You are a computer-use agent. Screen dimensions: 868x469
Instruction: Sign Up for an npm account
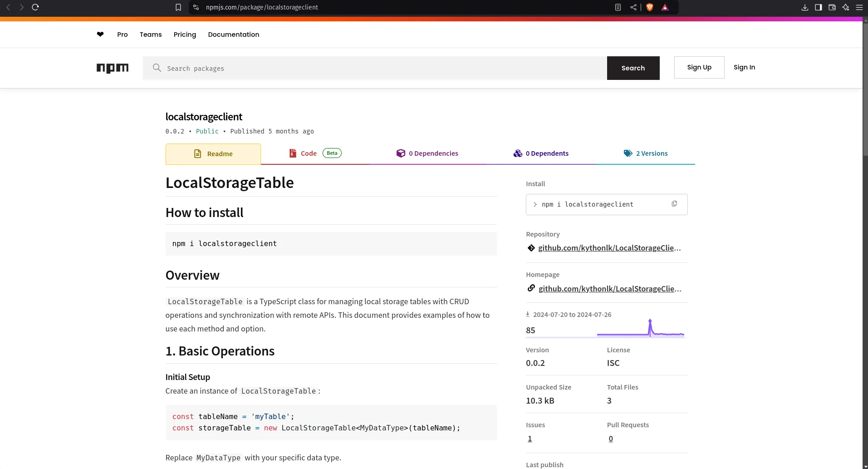pos(699,67)
